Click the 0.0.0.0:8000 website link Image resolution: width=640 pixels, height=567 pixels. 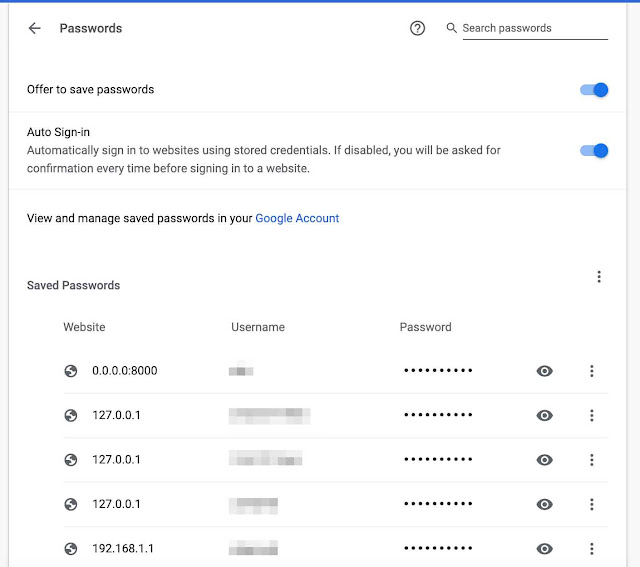125,371
